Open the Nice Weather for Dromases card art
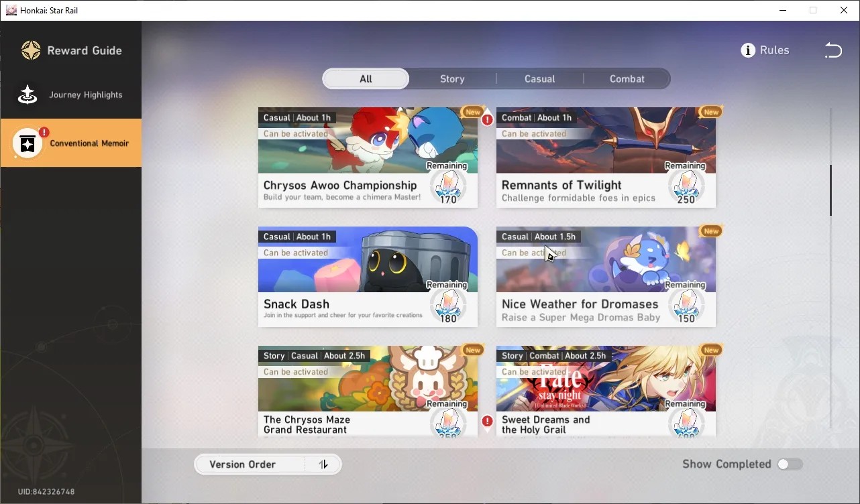Screen dimensions: 860x504 (606, 259)
